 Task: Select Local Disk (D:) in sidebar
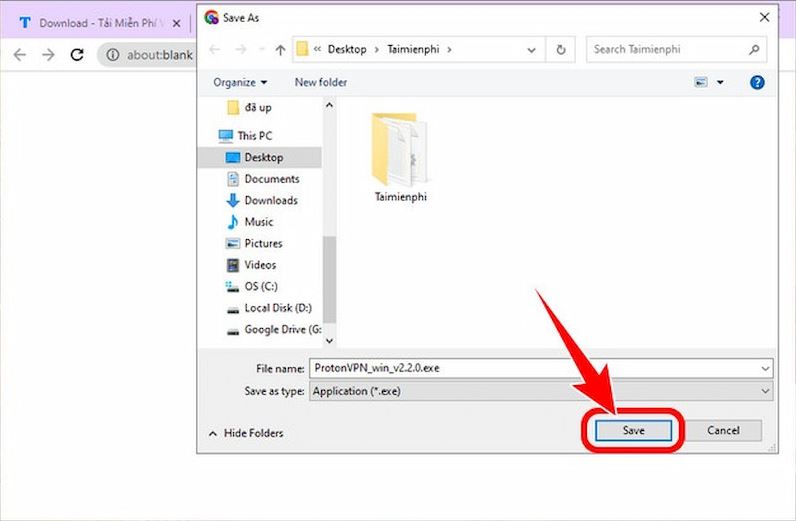[277, 308]
